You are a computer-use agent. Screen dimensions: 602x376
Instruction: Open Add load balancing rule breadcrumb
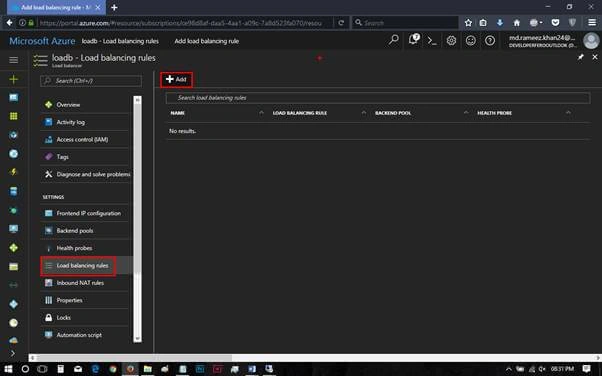pos(207,41)
